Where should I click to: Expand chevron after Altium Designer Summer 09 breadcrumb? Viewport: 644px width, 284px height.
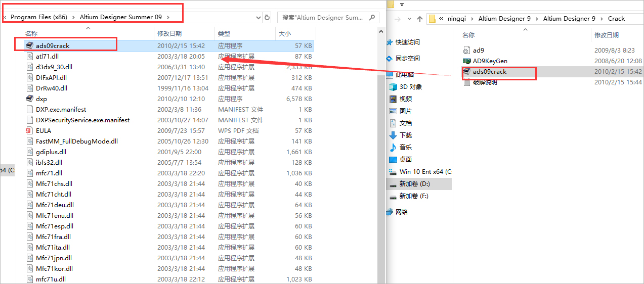tap(168, 17)
